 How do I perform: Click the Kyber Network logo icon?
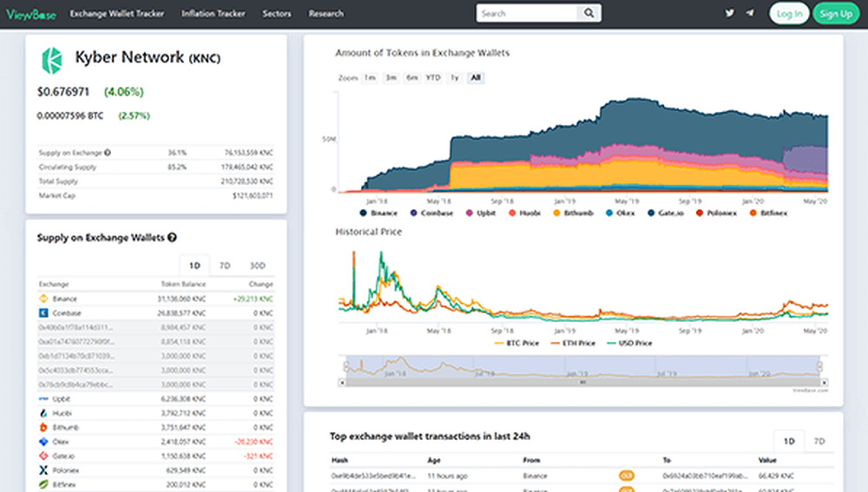click(51, 61)
